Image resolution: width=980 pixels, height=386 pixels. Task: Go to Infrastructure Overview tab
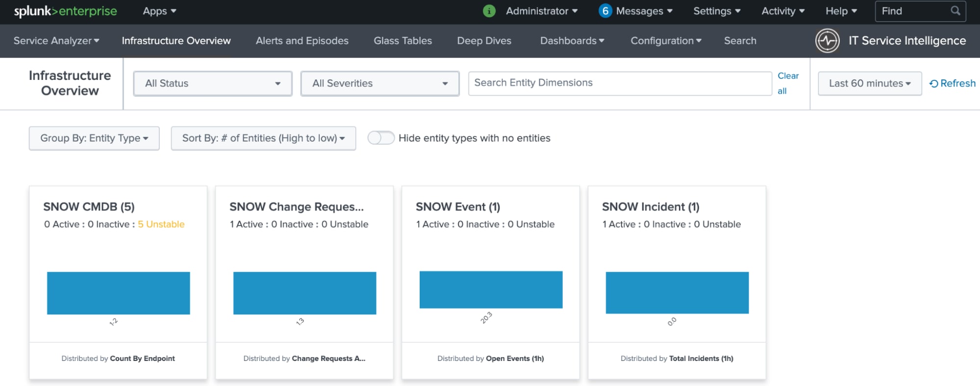click(176, 41)
